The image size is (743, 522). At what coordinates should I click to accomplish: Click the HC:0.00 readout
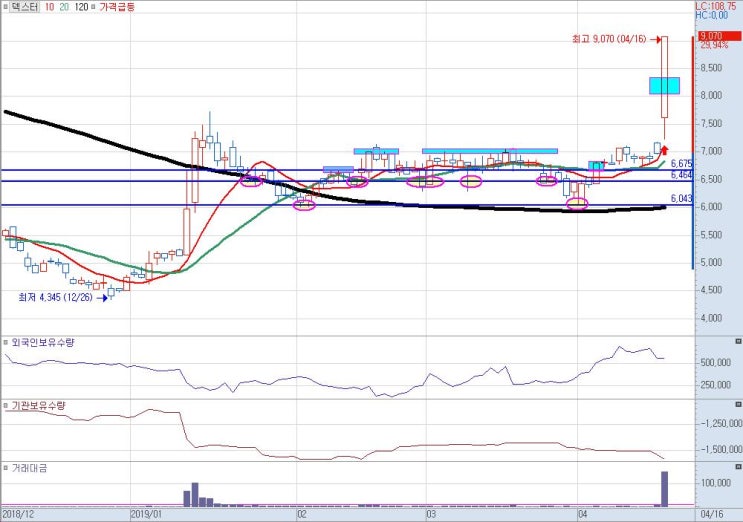tap(712, 15)
